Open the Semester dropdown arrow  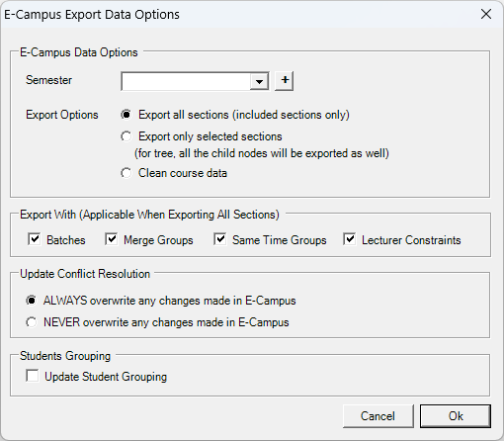259,81
